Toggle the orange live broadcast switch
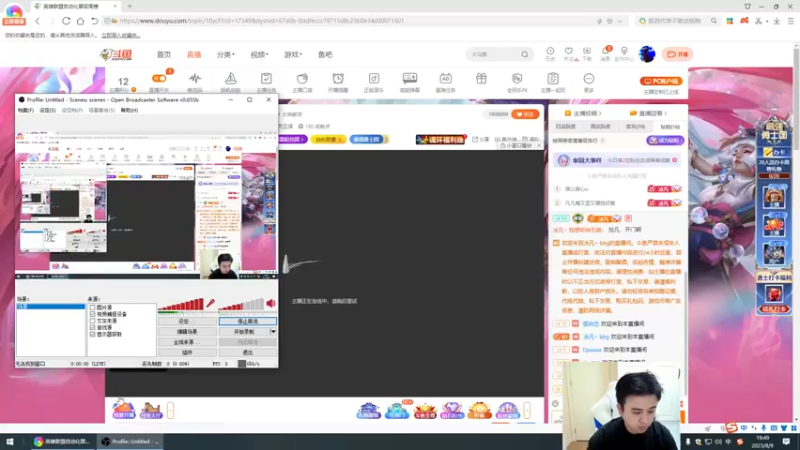 pyautogui.click(x=159, y=78)
